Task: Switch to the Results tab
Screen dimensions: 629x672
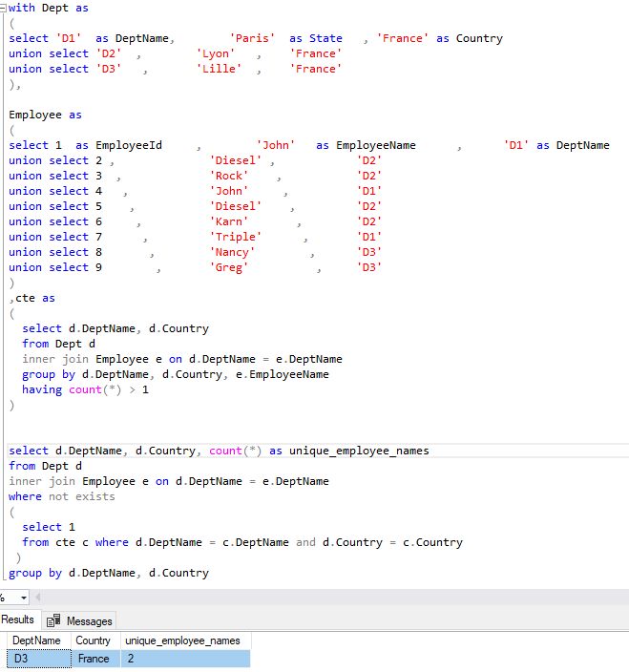Action: pos(17,619)
